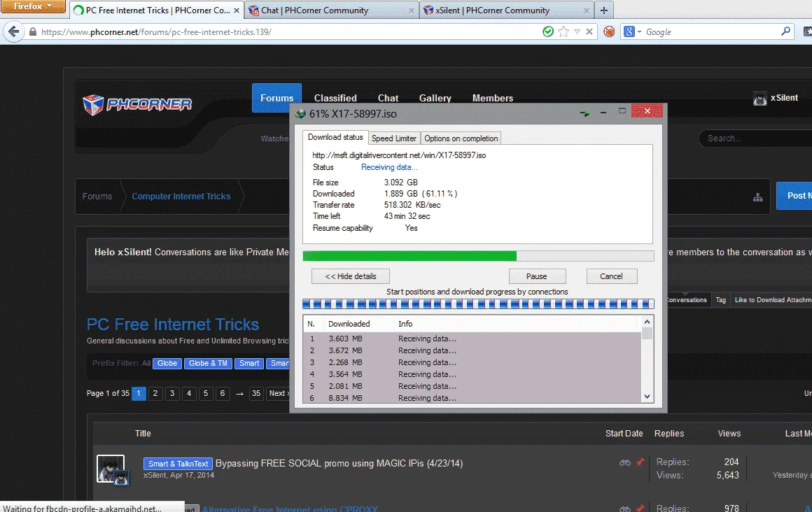The height and width of the screenshot is (512, 812).
Task: Close the PC Free Internet Tricks tab
Action: 236,10
